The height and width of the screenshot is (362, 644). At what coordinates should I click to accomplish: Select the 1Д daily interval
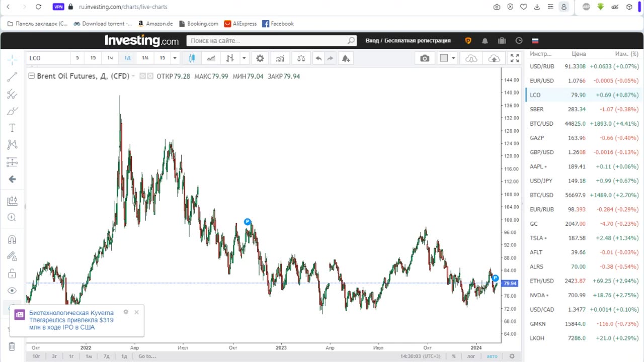(127, 58)
